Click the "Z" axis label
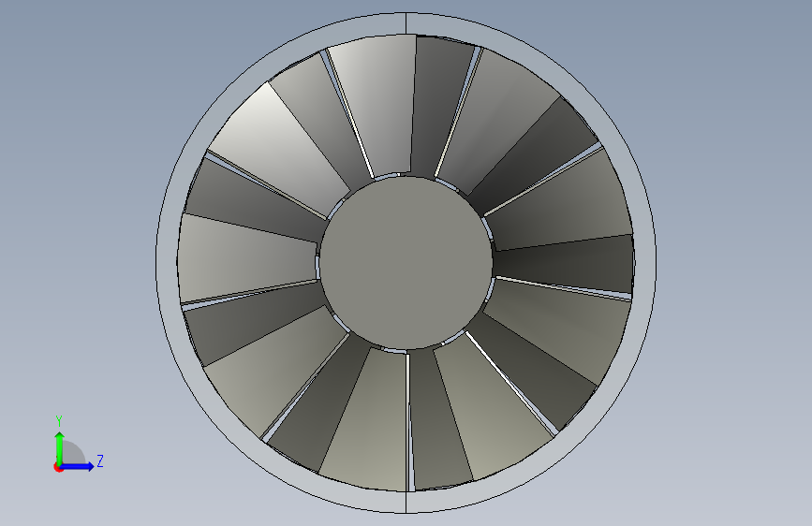This screenshot has width=812, height=526. (x=100, y=460)
